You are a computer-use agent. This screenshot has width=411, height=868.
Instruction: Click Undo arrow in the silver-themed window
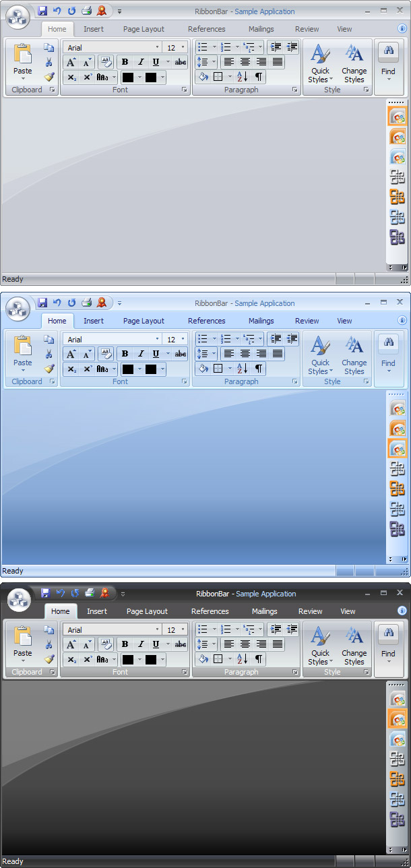[57, 11]
